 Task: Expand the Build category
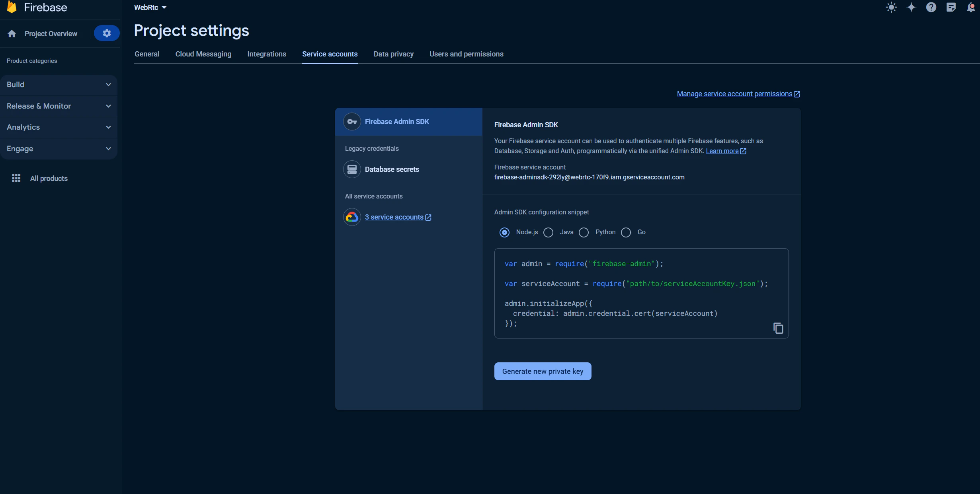58,84
